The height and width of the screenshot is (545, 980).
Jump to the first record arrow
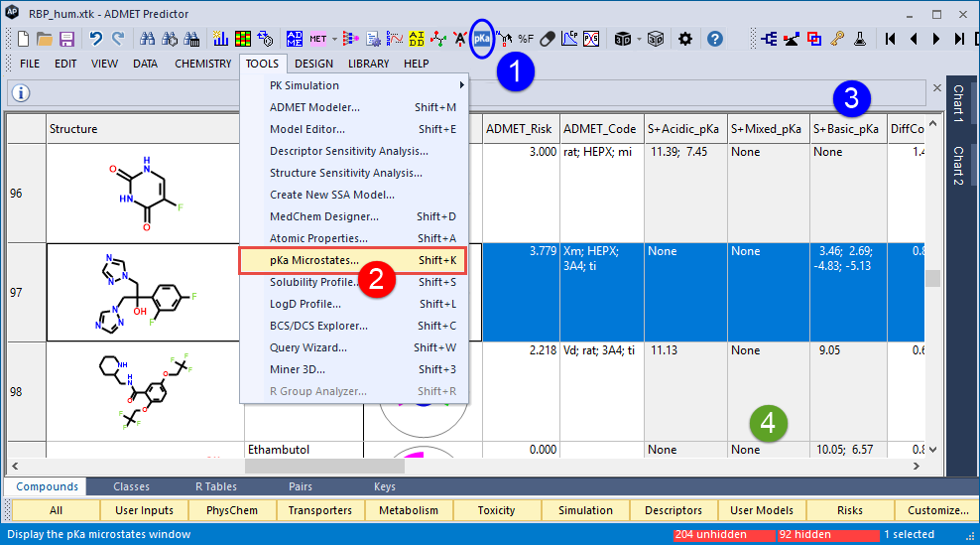(891, 39)
